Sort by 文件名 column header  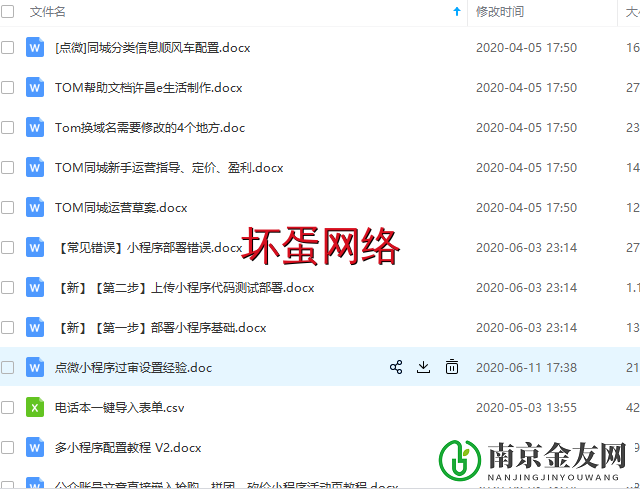pyautogui.click(x=48, y=12)
